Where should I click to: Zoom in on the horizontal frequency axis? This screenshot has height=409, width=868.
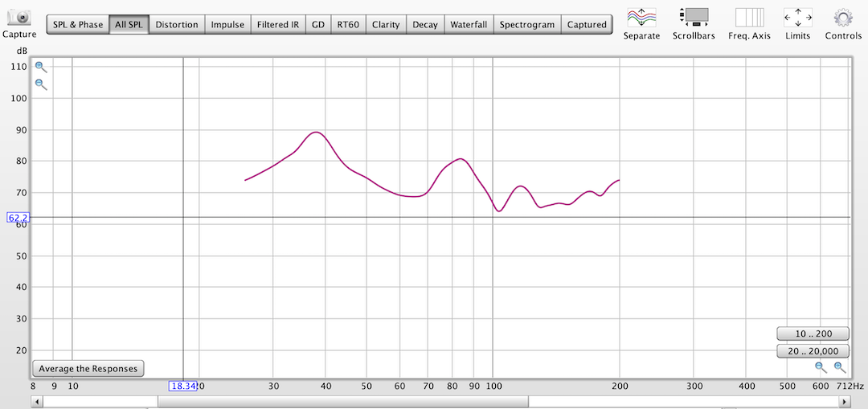840,367
